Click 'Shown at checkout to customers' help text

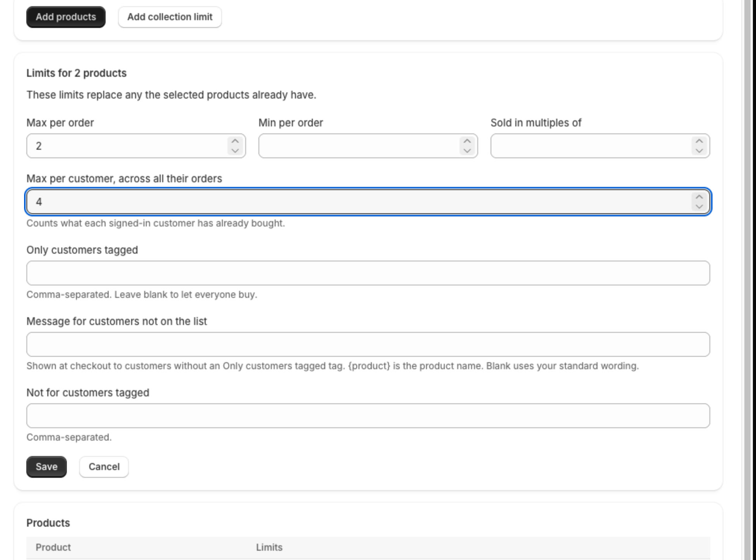click(x=333, y=366)
